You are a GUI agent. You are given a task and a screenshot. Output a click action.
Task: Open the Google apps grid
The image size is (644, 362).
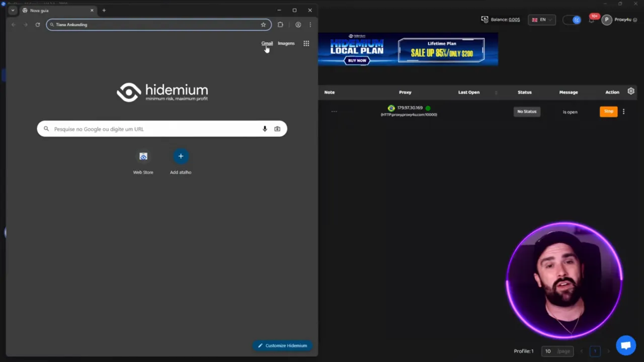pyautogui.click(x=306, y=43)
